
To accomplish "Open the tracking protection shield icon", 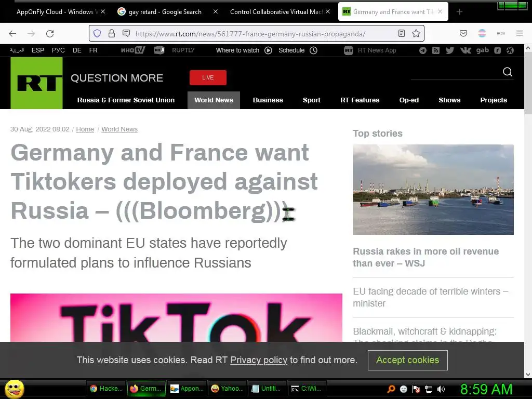I will coord(97,33).
